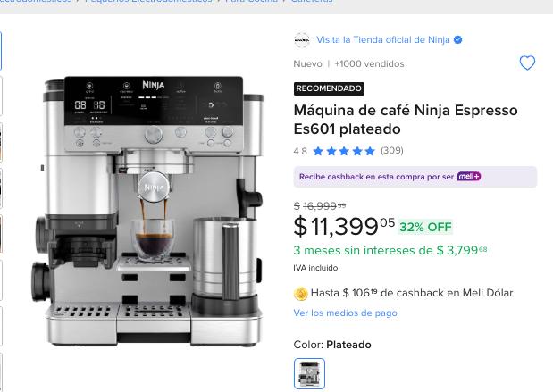Click the Ninja store logo icon
Viewport: 553px width, 392px height.
click(302, 40)
